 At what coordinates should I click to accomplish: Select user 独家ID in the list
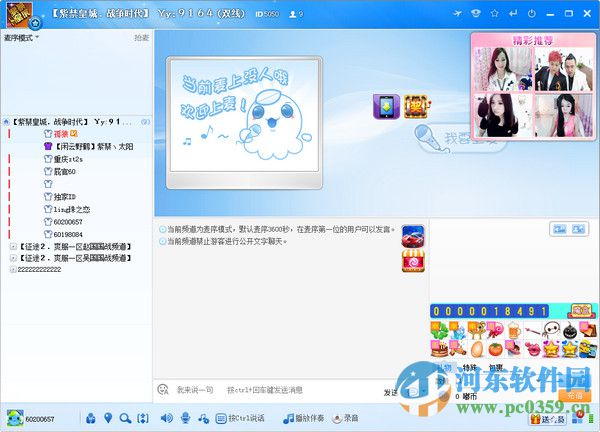coord(60,197)
